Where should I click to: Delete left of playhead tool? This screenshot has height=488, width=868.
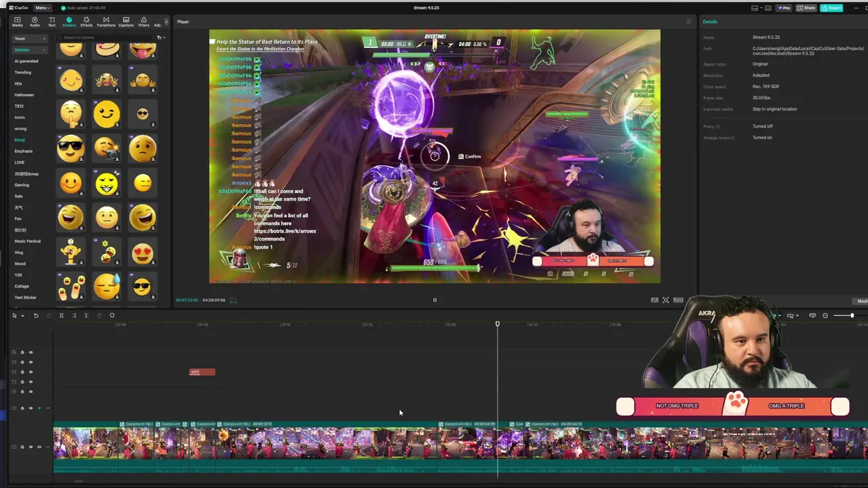(75, 315)
